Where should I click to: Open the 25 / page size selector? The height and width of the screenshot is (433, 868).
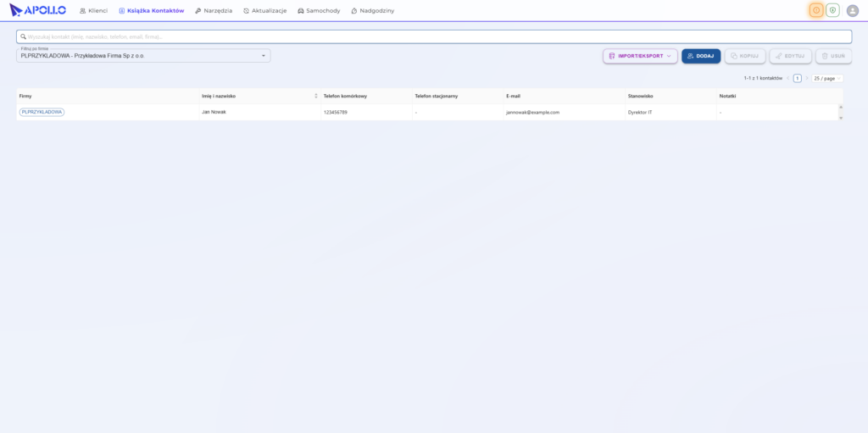pyautogui.click(x=827, y=79)
